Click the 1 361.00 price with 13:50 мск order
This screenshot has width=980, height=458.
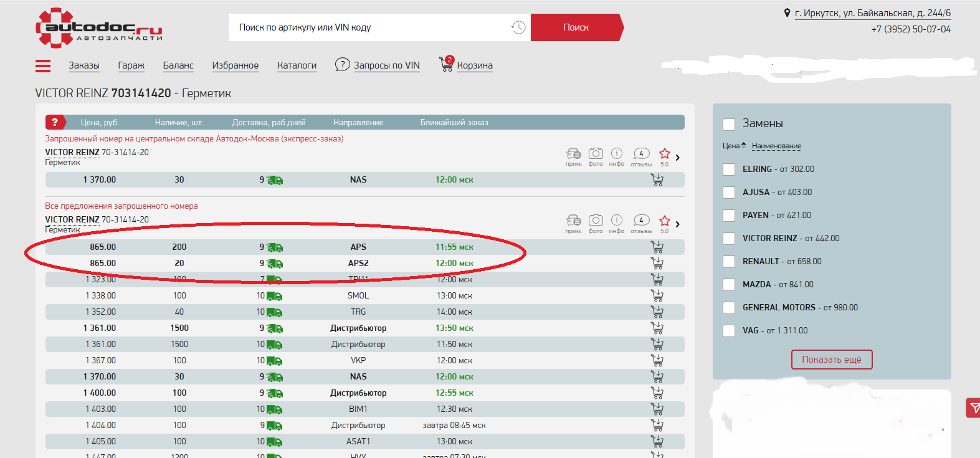[x=100, y=328]
